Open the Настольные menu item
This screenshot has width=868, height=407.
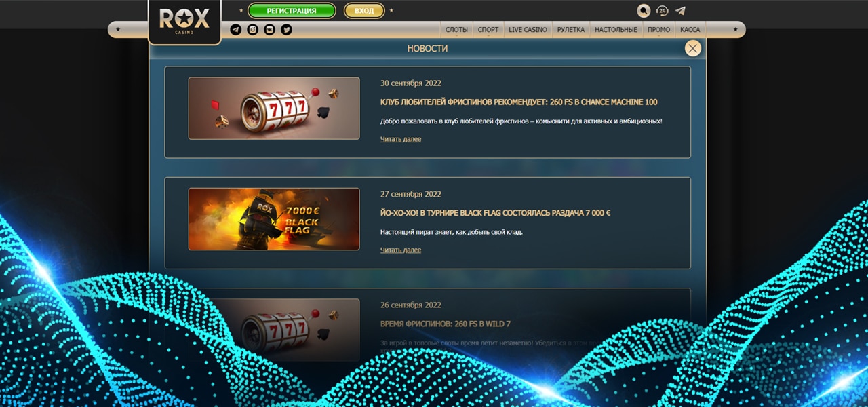point(616,30)
